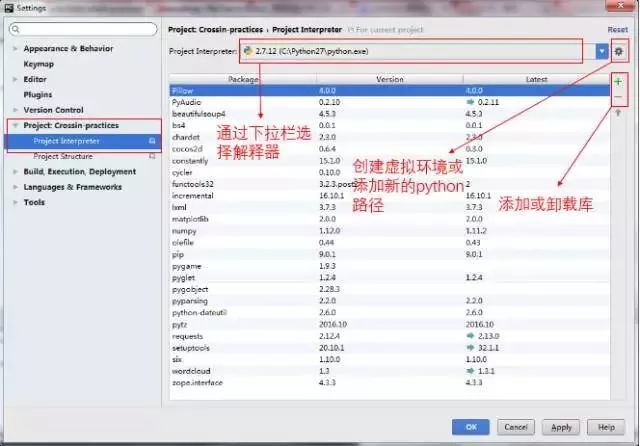The height and width of the screenshot is (446, 640).
Task: Open the Project Interpreter dropdown arrow
Action: (x=602, y=51)
